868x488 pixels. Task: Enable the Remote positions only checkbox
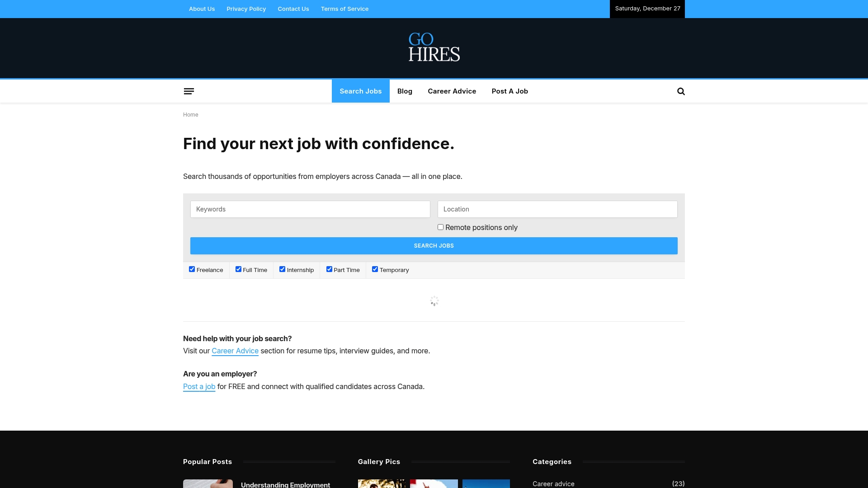440,227
